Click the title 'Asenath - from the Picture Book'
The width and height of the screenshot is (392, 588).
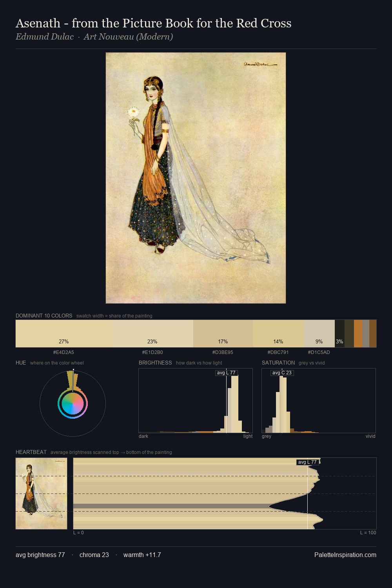(154, 24)
